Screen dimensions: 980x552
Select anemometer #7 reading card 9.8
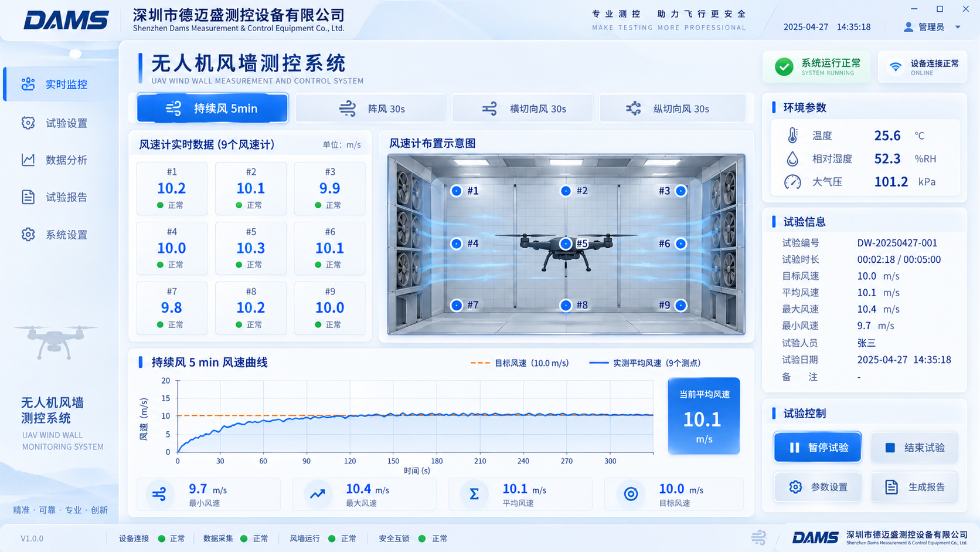pyautogui.click(x=172, y=308)
